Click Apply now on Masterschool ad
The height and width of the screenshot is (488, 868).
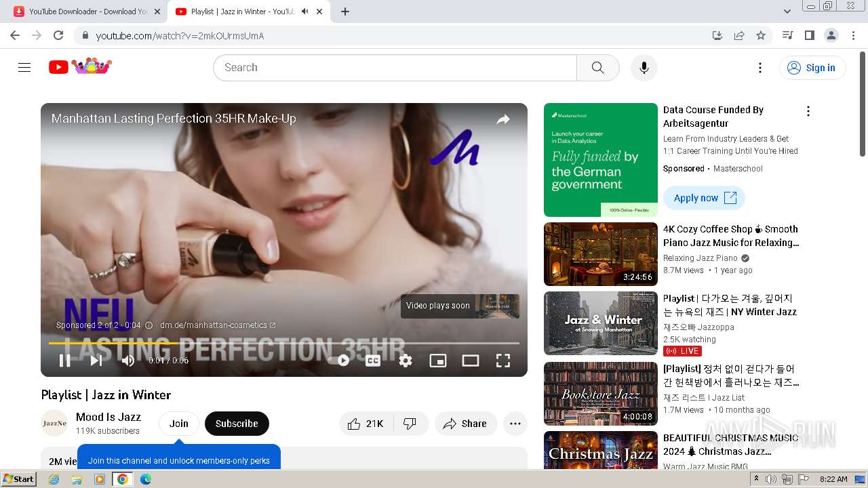click(704, 198)
